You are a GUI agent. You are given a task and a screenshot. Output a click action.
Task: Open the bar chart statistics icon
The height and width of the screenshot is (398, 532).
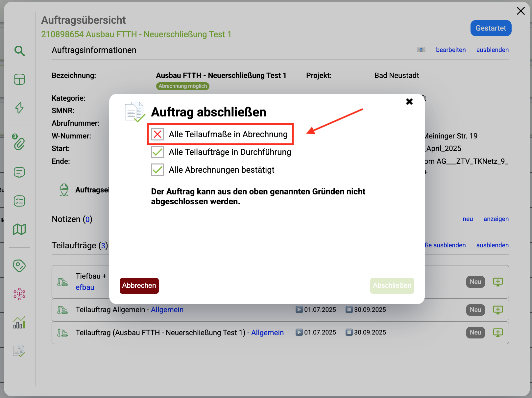pyautogui.click(x=19, y=323)
